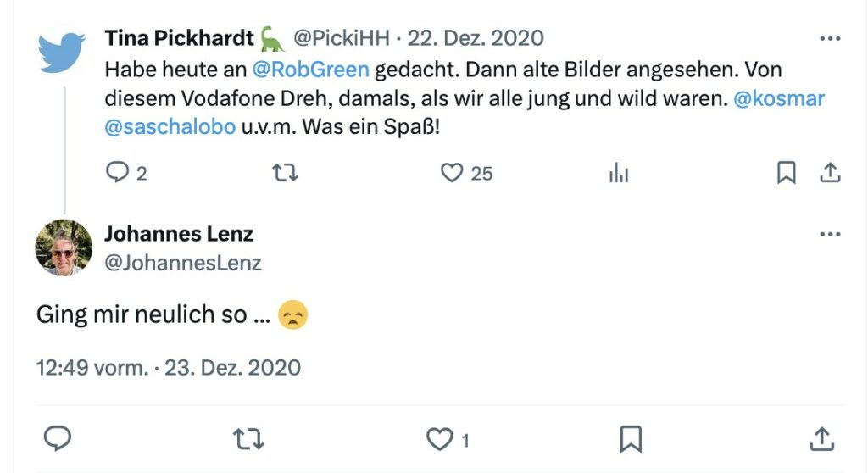The height and width of the screenshot is (473, 868).
Task: Open the @saschalobo mention link
Action: (170, 127)
